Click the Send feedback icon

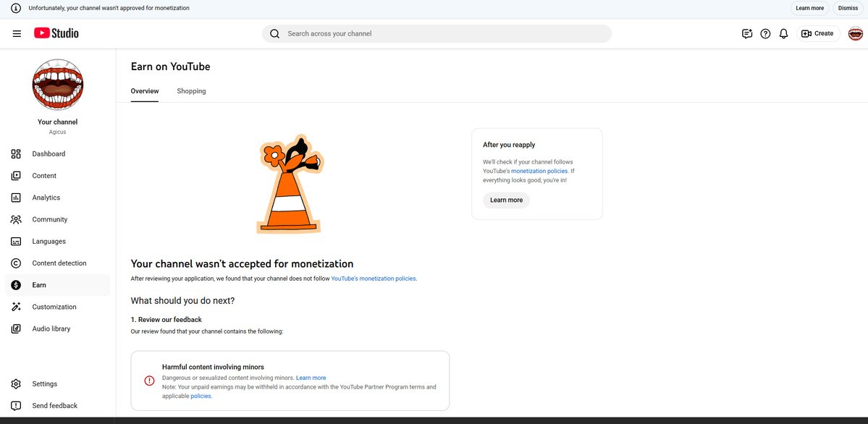point(16,406)
